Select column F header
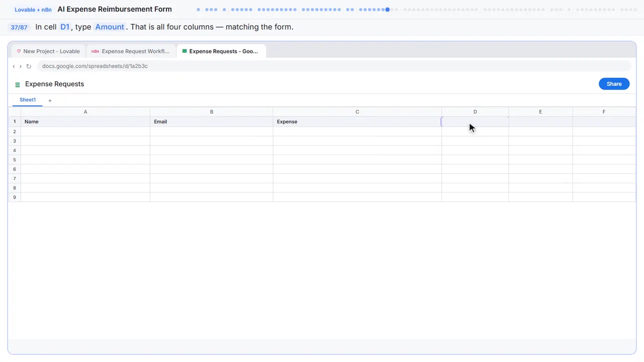 coord(604,112)
